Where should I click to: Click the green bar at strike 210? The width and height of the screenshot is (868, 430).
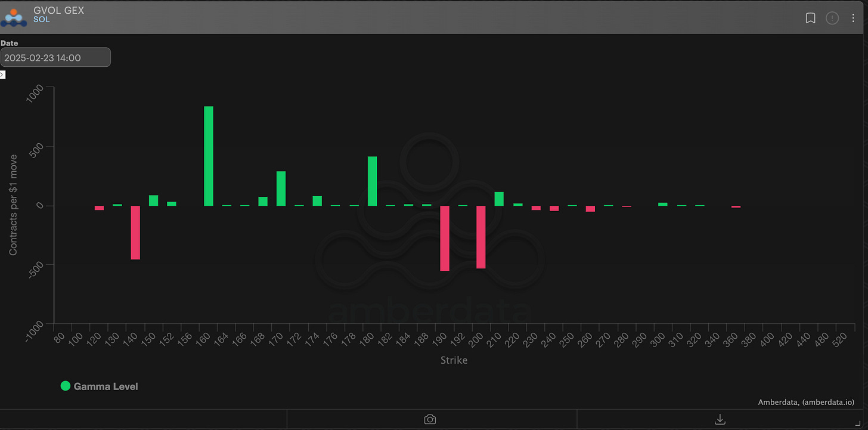click(499, 199)
